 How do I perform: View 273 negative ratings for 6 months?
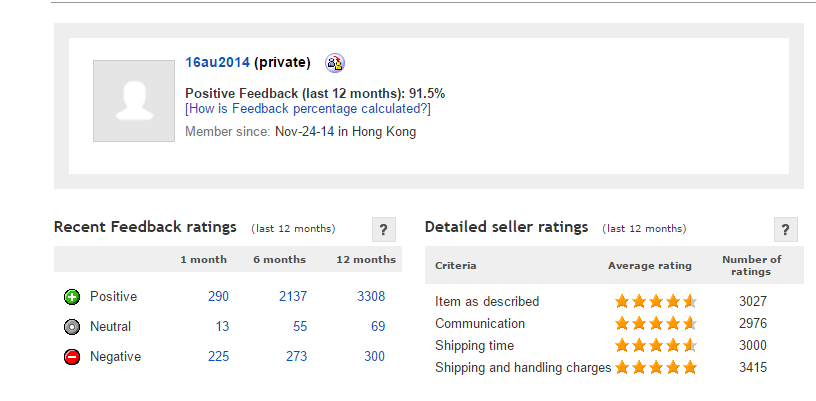tap(296, 356)
